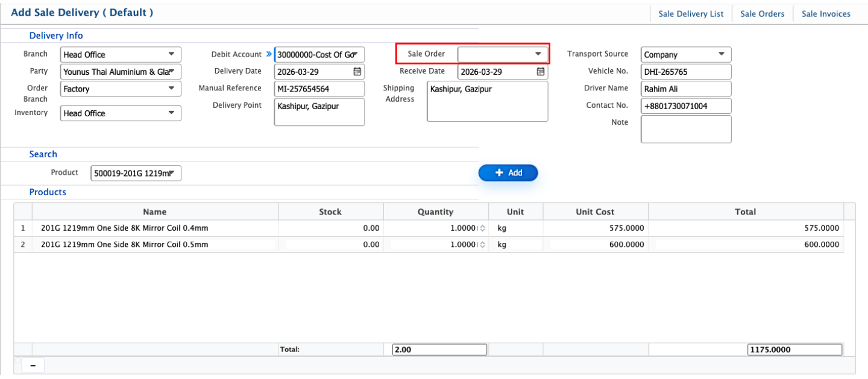
Task: Click into the empty Note text area
Action: (685, 129)
